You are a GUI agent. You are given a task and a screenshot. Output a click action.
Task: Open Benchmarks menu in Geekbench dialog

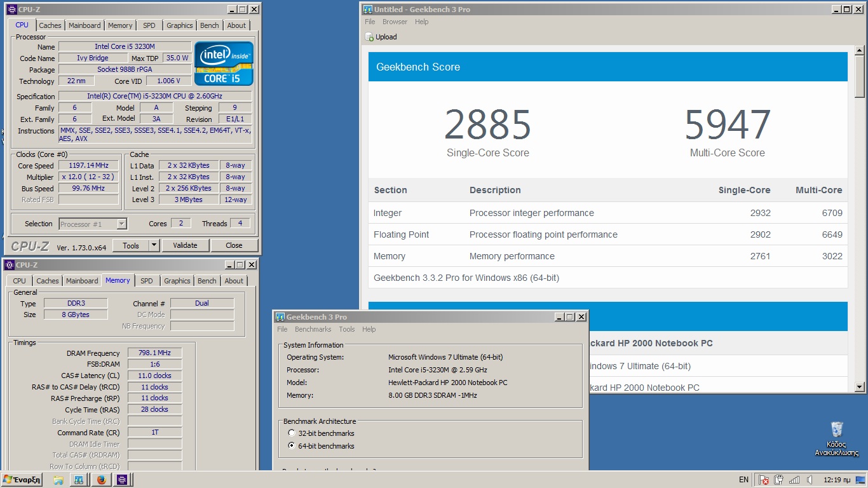[x=313, y=329]
